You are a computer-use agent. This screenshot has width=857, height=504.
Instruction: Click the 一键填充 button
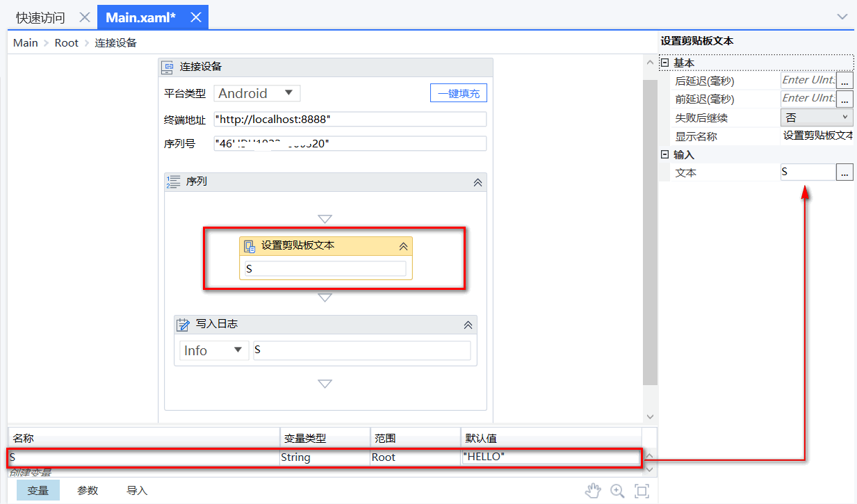(x=459, y=93)
